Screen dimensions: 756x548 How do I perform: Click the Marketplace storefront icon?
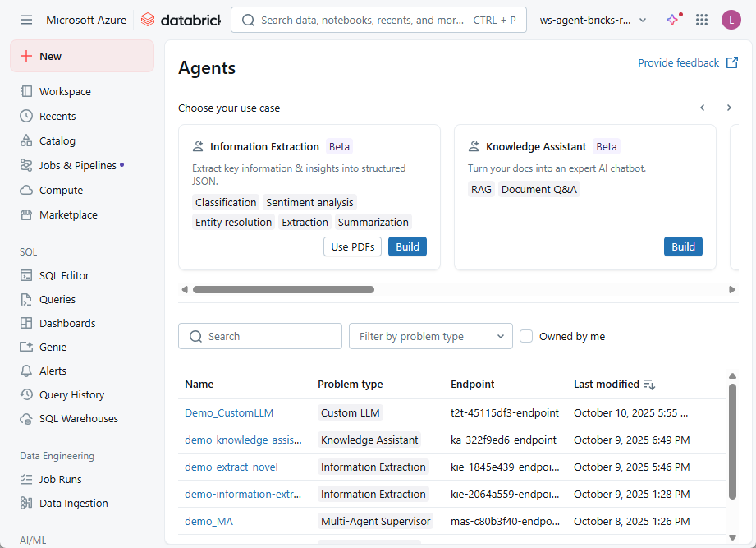[26, 214]
